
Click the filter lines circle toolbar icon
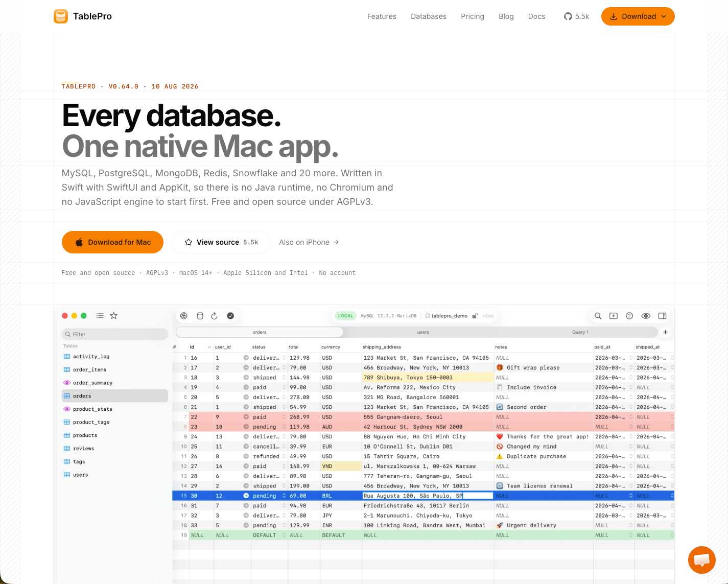point(629,316)
